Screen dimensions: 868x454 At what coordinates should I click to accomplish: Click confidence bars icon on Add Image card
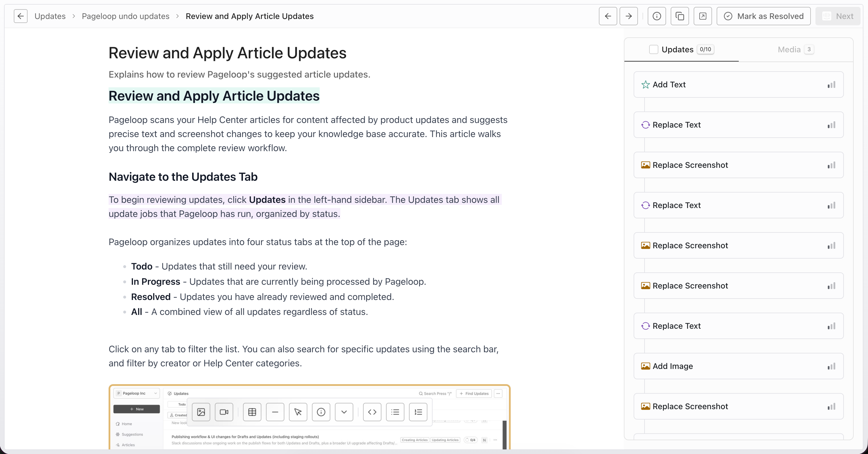click(x=831, y=366)
